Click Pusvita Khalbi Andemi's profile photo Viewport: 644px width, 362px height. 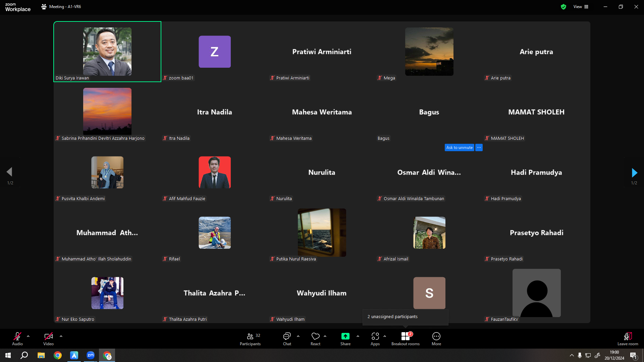[x=107, y=172]
